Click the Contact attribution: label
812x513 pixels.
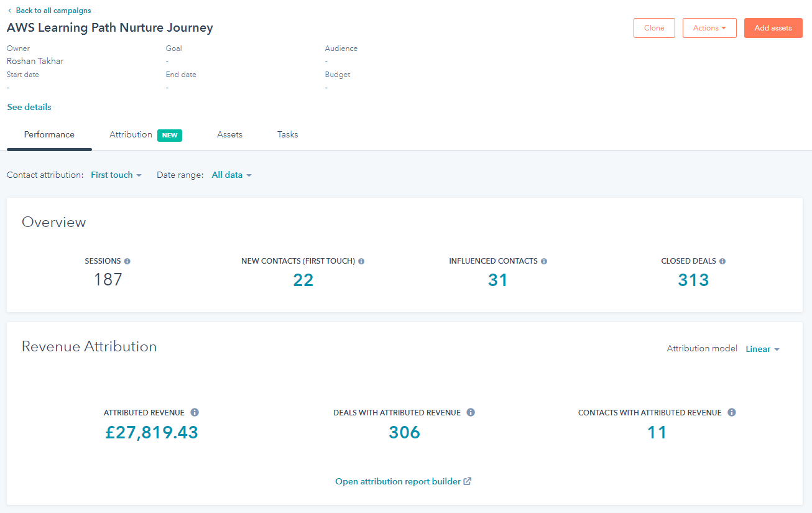click(45, 175)
